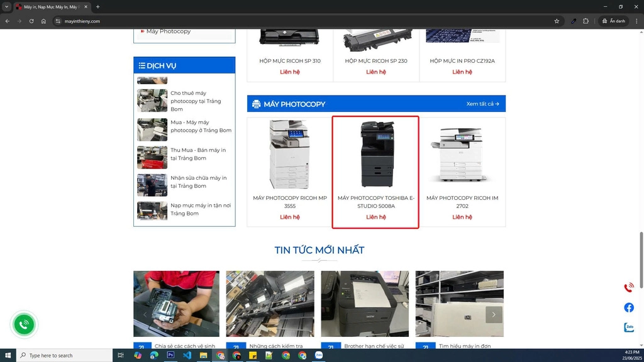644x362 pixels.
Task: Click Liên hệ under HỘP MỰC RICOH SP 230
Action: pos(376,72)
